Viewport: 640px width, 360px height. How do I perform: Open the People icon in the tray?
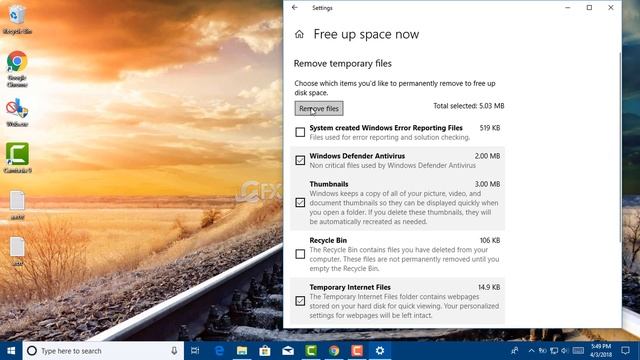[515, 351]
